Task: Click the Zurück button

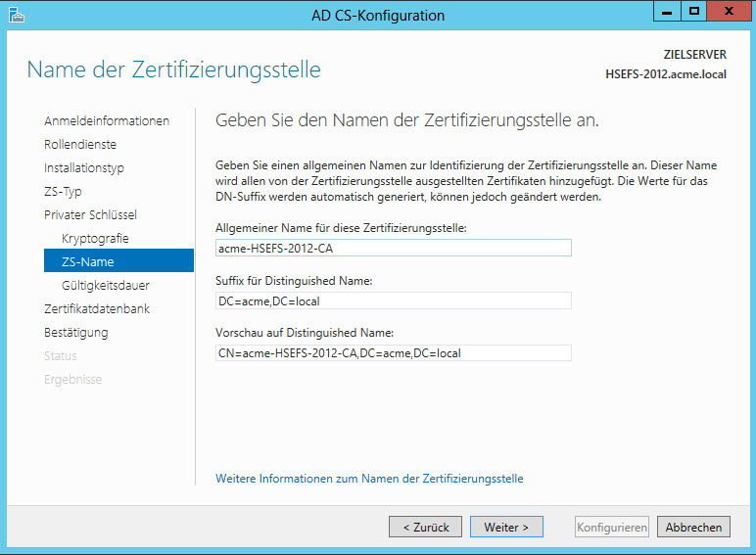Action: (425, 527)
